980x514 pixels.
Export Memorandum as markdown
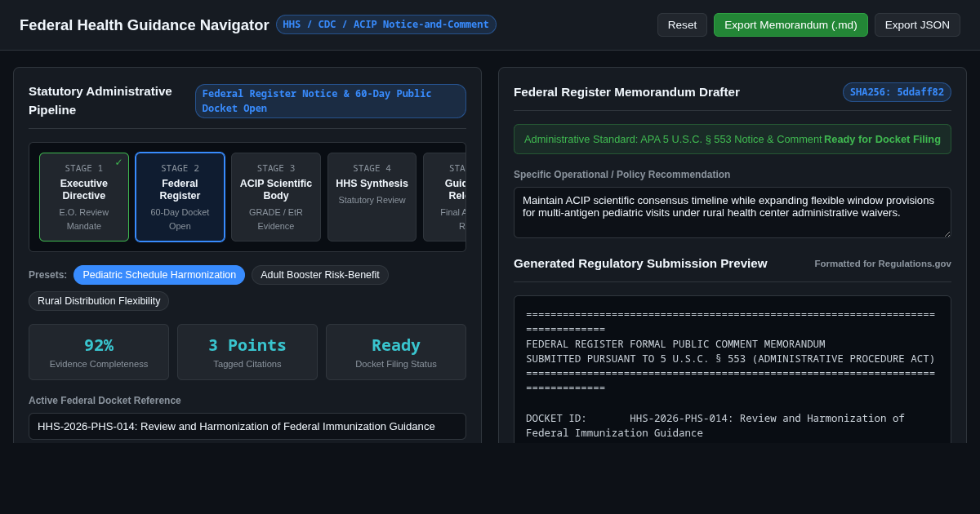pos(791,24)
